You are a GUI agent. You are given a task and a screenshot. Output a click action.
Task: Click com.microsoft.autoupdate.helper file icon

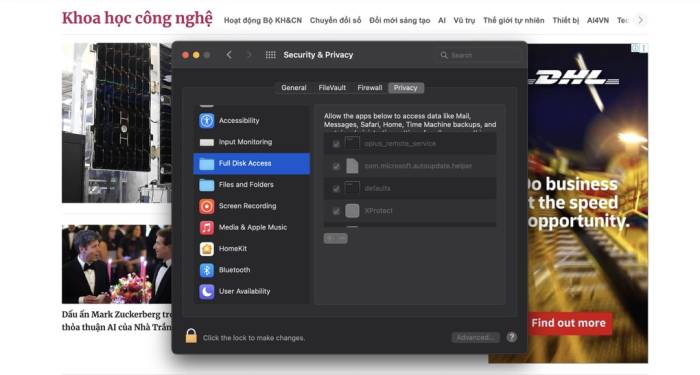point(352,166)
